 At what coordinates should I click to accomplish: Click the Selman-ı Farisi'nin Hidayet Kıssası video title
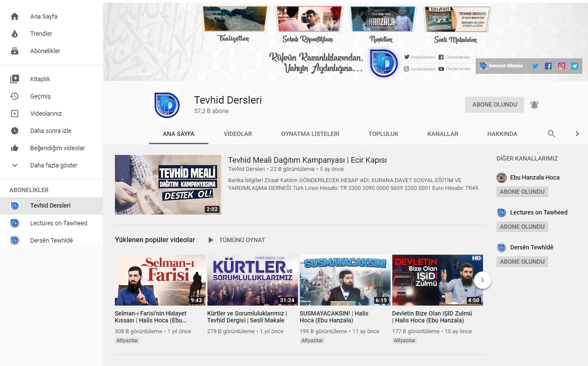[x=151, y=317]
